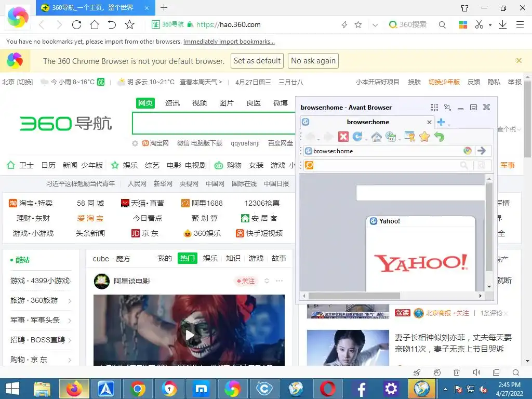Viewport: 532px width, 399px height.
Task: Open dropdown arrow next to scissors tool
Action: click(x=490, y=25)
